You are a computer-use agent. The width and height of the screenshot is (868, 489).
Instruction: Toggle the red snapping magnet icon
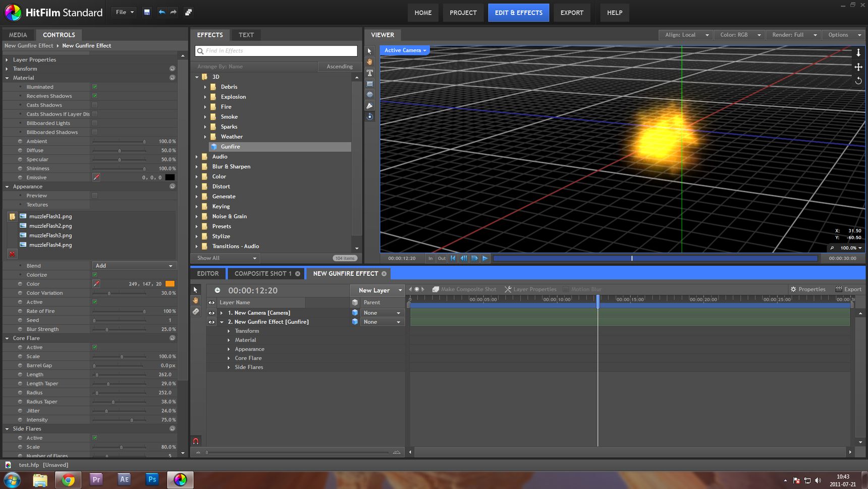coord(196,441)
